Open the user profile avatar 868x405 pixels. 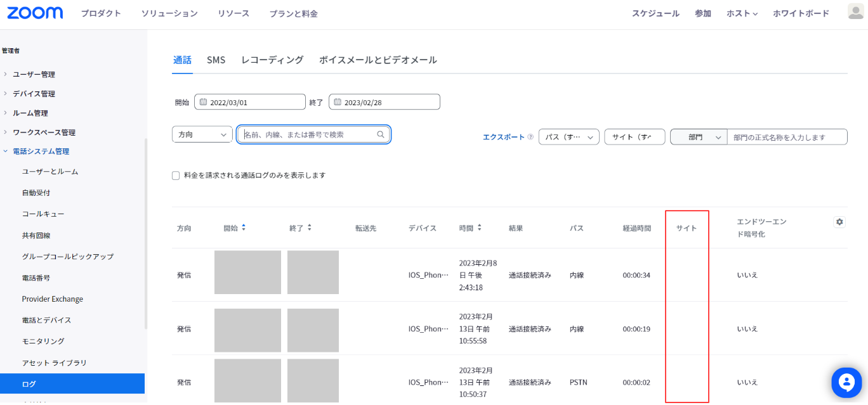pos(856,11)
